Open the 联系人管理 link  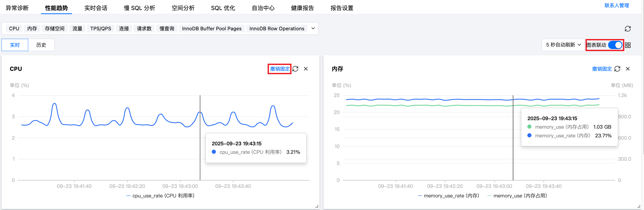coord(617,5)
